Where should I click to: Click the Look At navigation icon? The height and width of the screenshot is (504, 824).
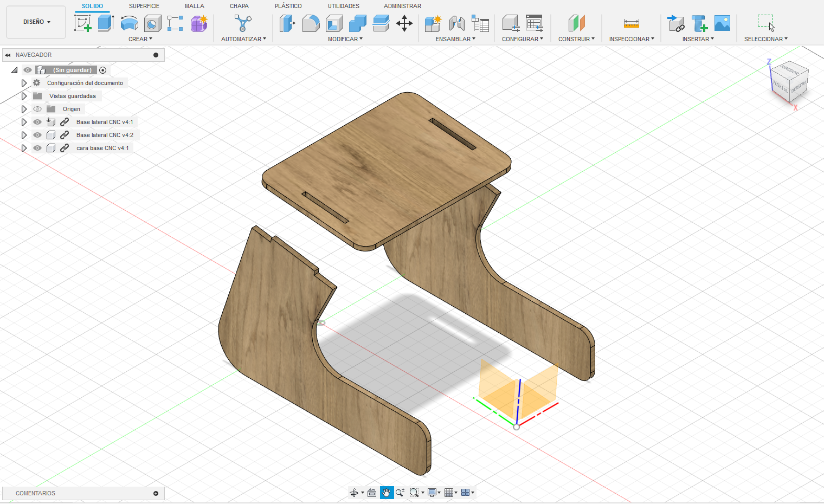372,493
